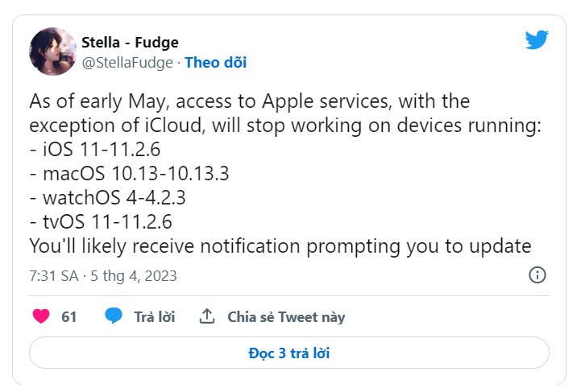Open the tweet info circle icon
Viewport: 581px width, 392px height.
pos(537,275)
